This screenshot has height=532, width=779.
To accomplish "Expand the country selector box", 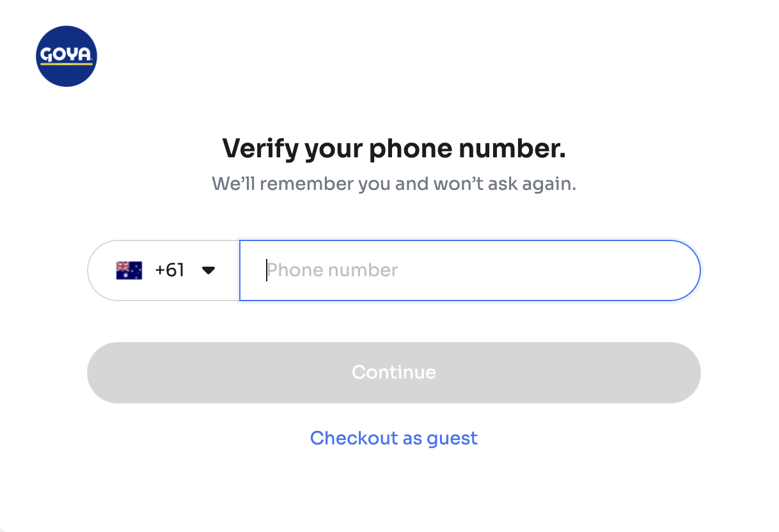I will (x=164, y=270).
